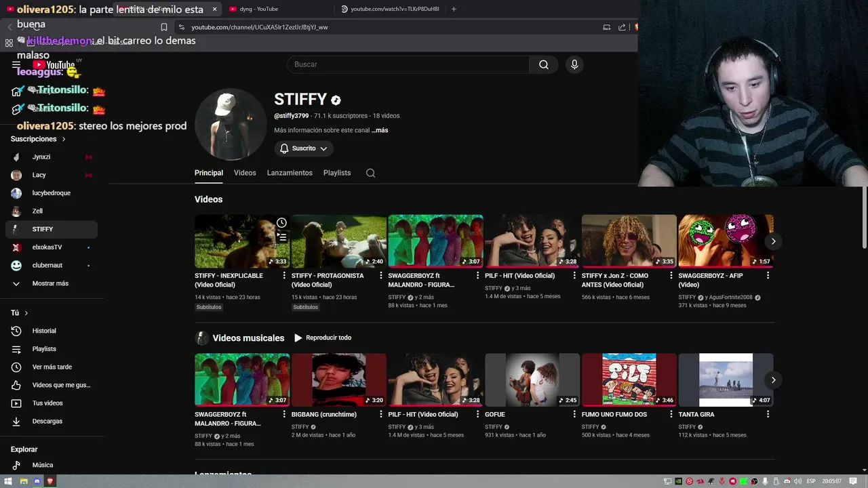Image resolution: width=868 pixels, height=488 pixels.
Task: Show next videos in the Videos shelf arrow
Action: click(773, 241)
